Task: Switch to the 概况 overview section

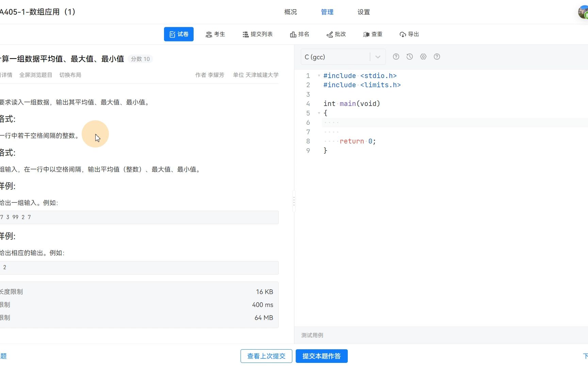Action: pos(290,12)
